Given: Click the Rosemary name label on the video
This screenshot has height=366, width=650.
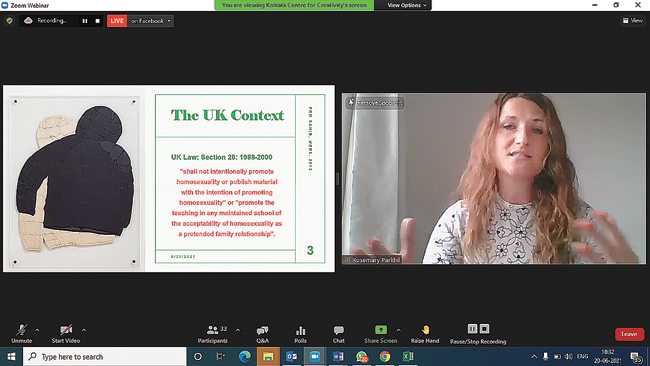Looking at the screenshot, I should click(x=373, y=260).
